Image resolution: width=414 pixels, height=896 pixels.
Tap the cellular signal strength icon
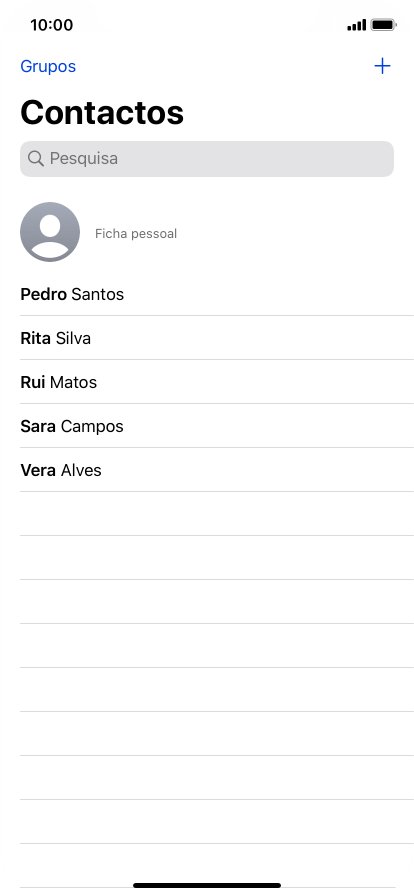point(356,25)
